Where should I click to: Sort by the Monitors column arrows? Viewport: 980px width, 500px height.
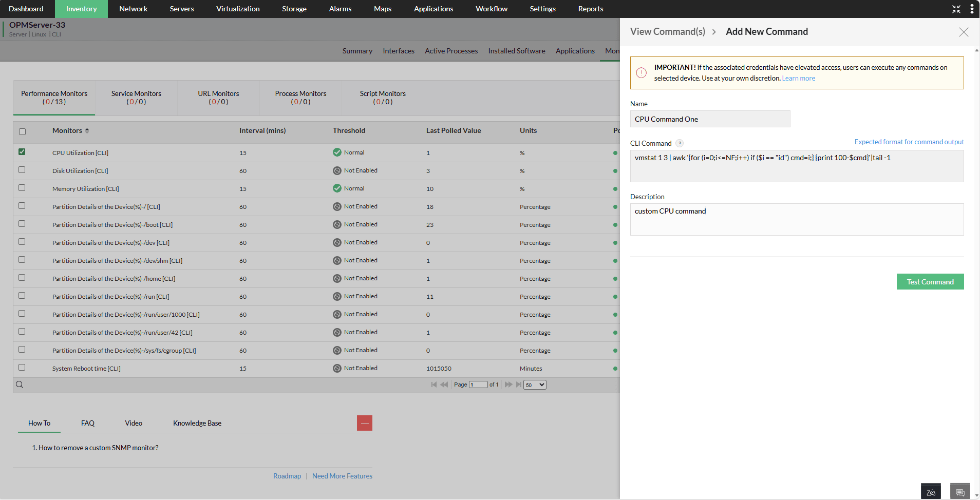88,130
